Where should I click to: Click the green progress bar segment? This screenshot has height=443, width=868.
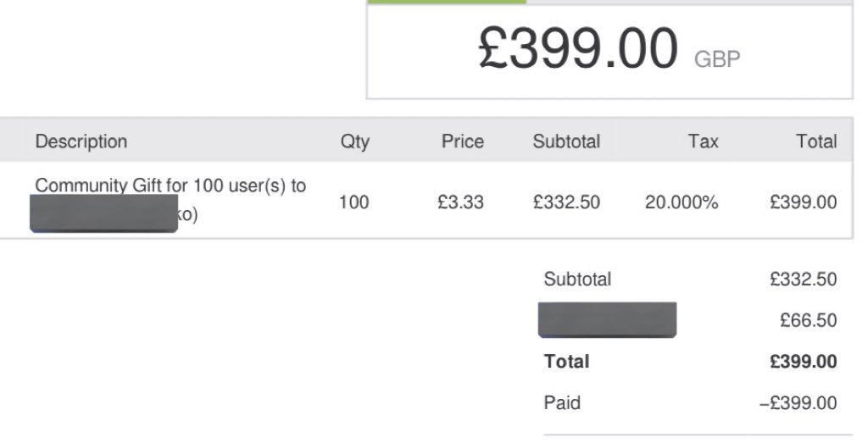pyautogui.click(x=446, y=2)
